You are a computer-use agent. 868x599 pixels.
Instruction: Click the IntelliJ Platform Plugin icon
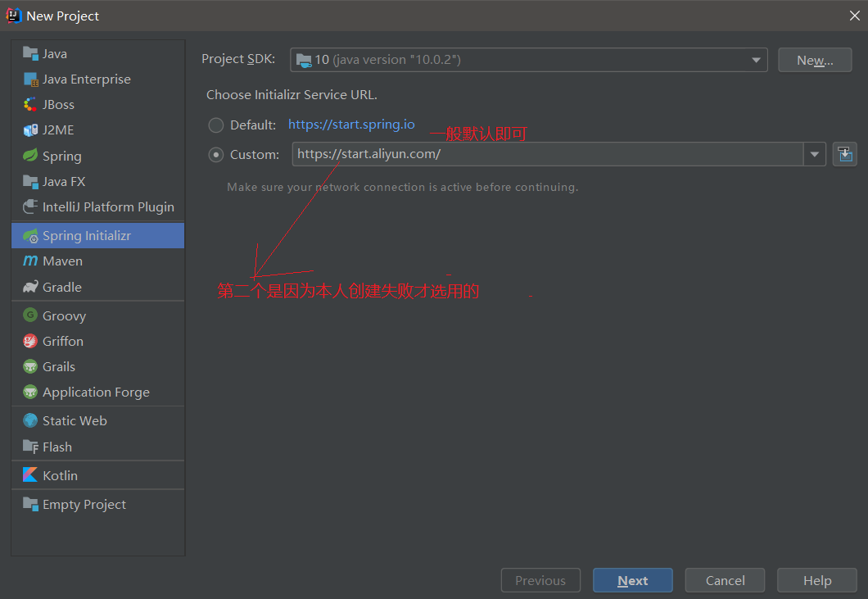pos(30,206)
